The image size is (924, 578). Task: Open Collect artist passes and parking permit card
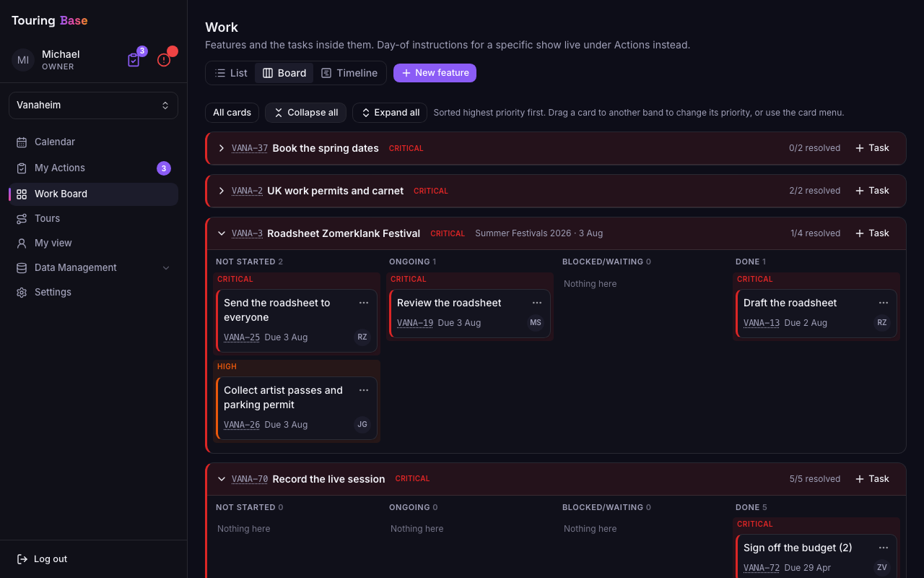pos(297,408)
